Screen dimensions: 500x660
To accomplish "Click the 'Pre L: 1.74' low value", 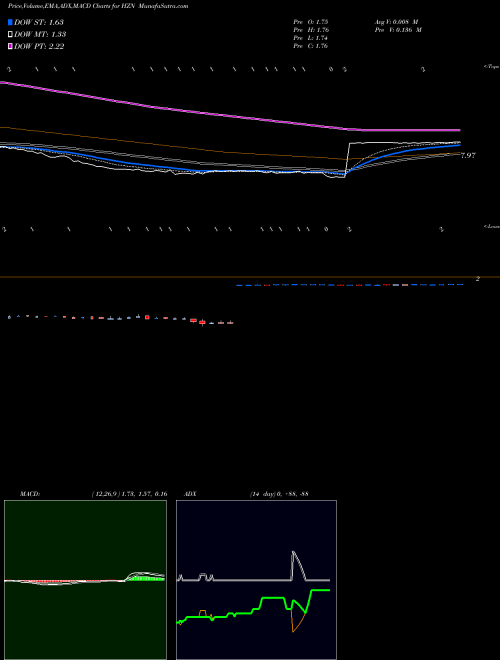I will [311, 38].
